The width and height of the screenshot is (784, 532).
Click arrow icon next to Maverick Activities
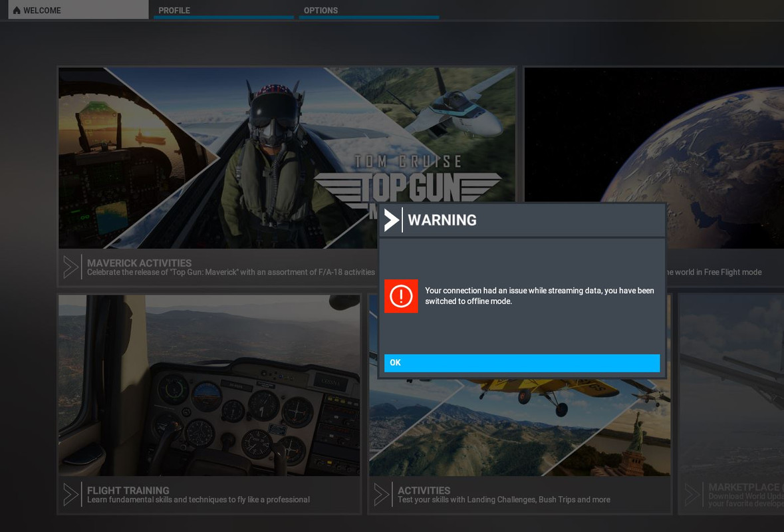coord(70,267)
